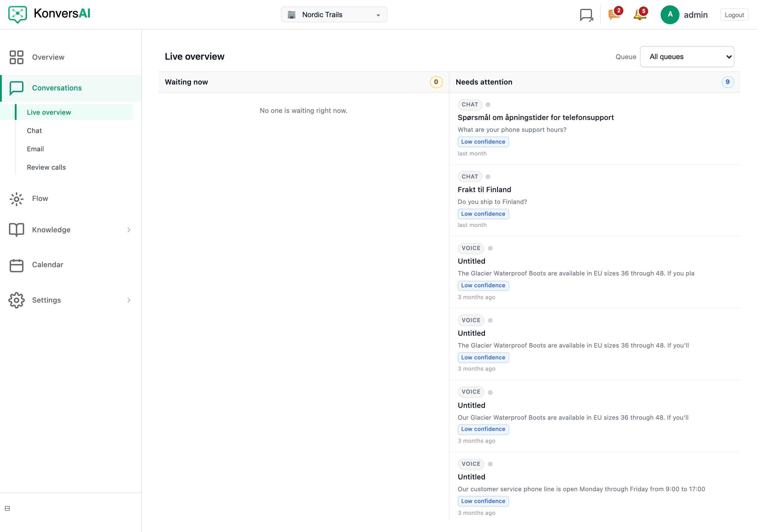Click the Needs attention count badge 9
757x532 pixels.
point(727,82)
